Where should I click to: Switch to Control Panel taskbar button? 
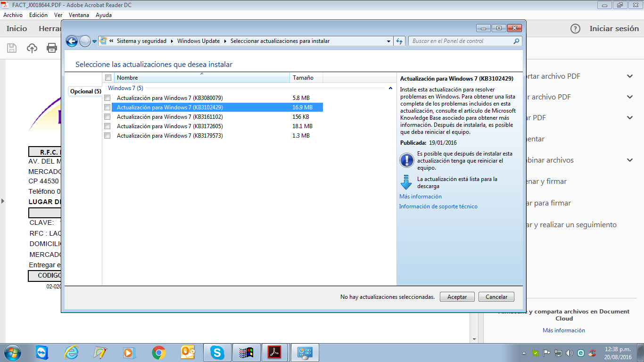[x=305, y=353]
